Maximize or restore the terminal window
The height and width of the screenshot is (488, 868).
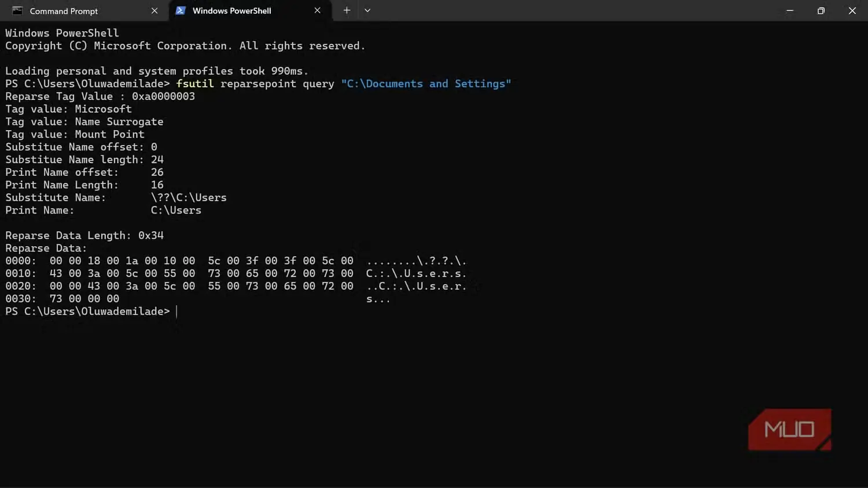(821, 10)
